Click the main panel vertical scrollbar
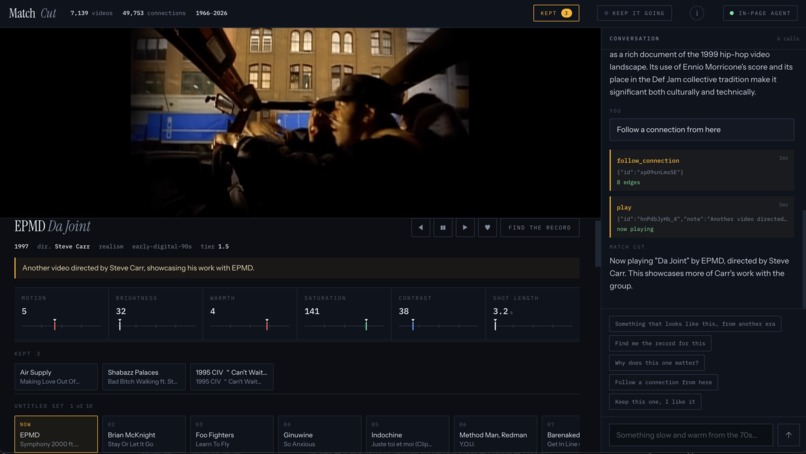Image resolution: width=806 pixels, height=454 pixels. [x=597, y=244]
